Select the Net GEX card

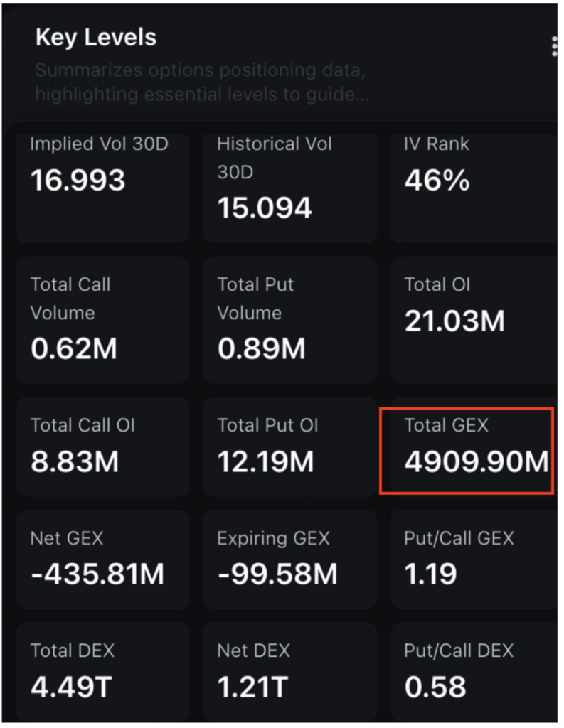point(102,560)
